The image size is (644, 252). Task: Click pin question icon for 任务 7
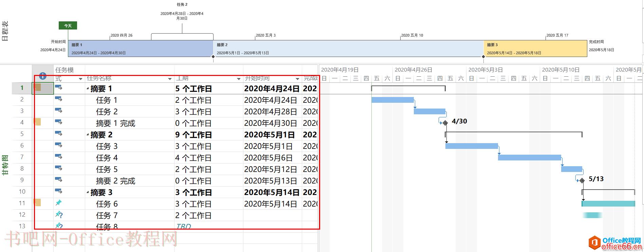59,214
